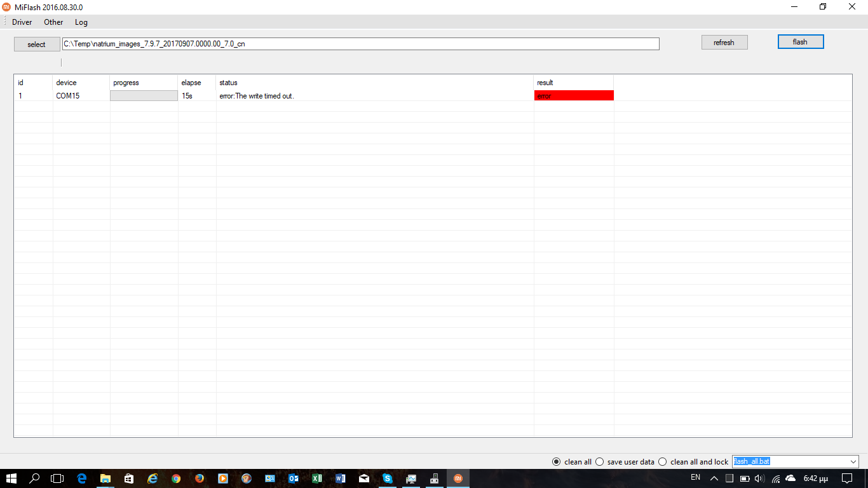Open Task View on the taskbar

click(58, 478)
